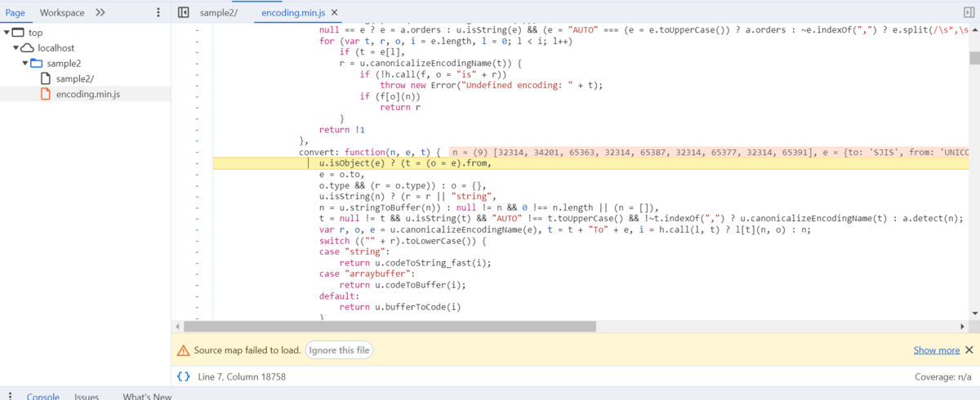Click vertical scrollbar down arrow
This screenshot has width=980, height=400.
point(974,313)
